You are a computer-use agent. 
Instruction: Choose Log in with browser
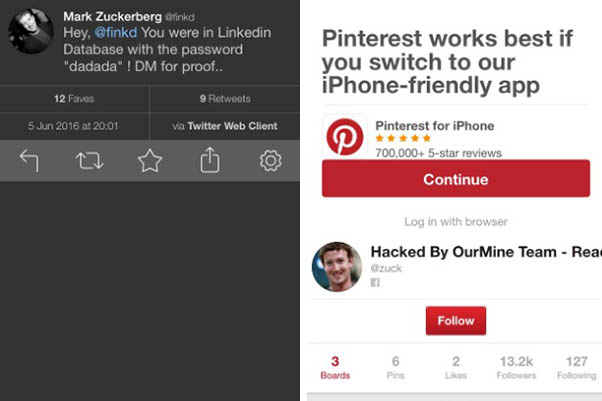coord(455,221)
